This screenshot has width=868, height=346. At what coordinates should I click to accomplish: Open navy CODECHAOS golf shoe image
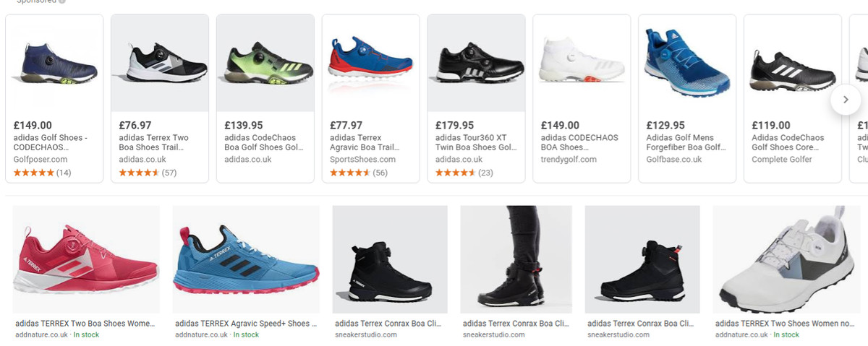[54, 64]
